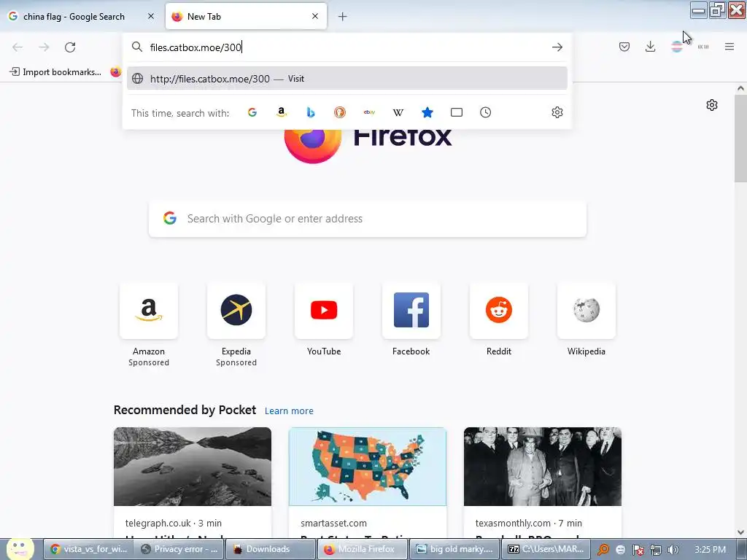Search in History clock icon
This screenshot has width=747, height=560.
pyautogui.click(x=485, y=112)
